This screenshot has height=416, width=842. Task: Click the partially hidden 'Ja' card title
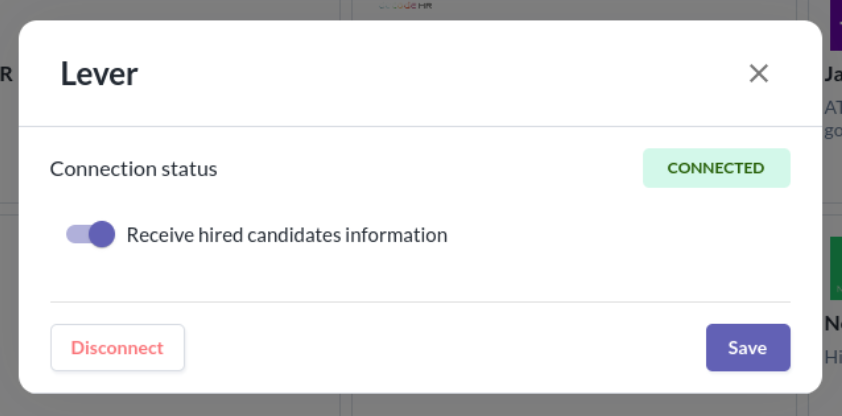pyautogui.click(x=833, y=75)
